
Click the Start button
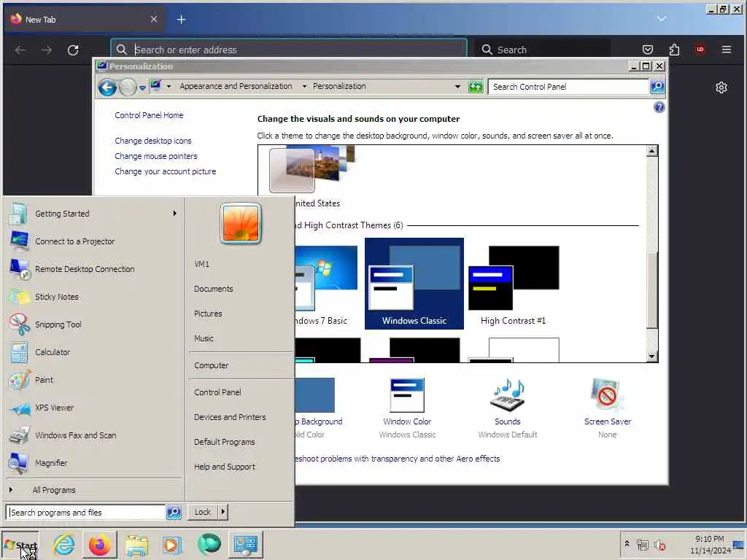[20, 545]
